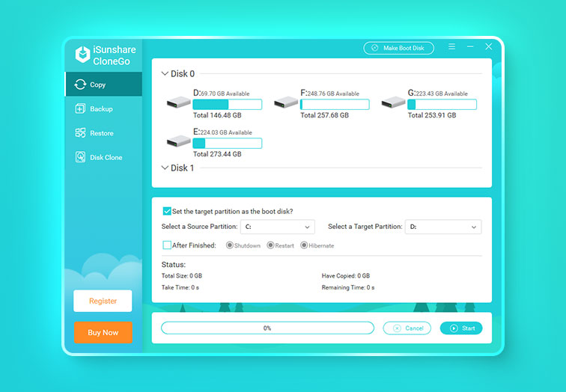Open the Source Partition dropdown
This screenshot has height=392, width=566.
(278, 227)
